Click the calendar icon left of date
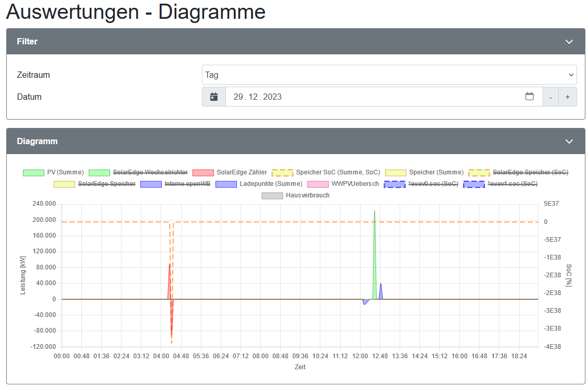The height and width of the screenshot is (388, 588). [x=214, y=97]
